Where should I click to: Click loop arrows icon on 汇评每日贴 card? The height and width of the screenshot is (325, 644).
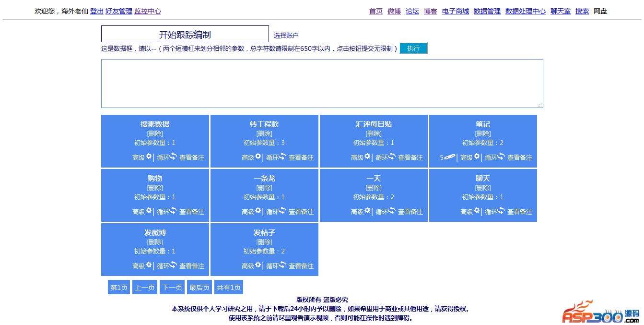pos(392,156)
